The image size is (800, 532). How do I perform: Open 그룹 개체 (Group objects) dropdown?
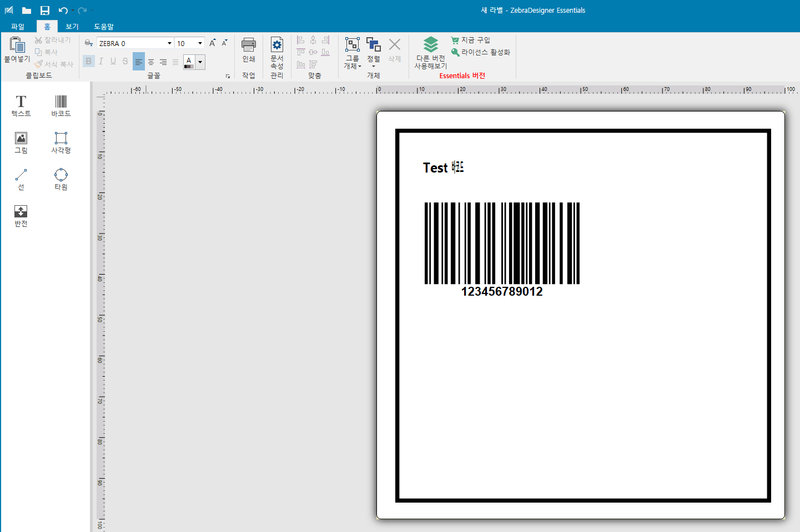[353, 53]
